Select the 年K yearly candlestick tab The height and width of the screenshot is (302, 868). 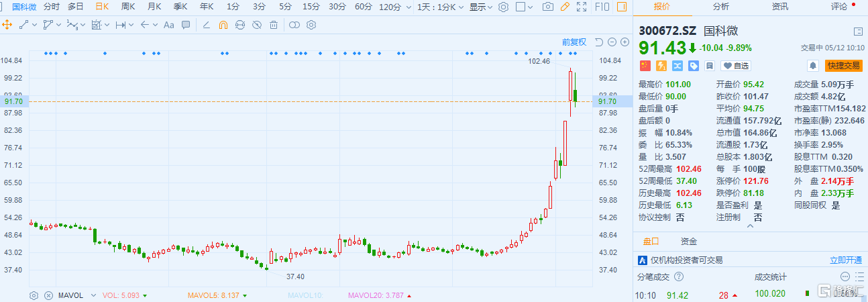pyautogui.click(x=207, y=7)
